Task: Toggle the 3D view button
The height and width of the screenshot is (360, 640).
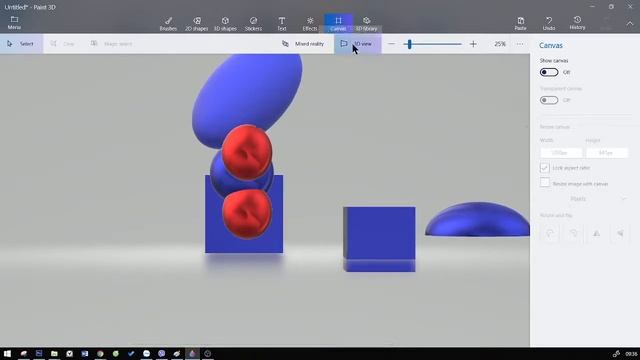Action: (x=358, y=44)
